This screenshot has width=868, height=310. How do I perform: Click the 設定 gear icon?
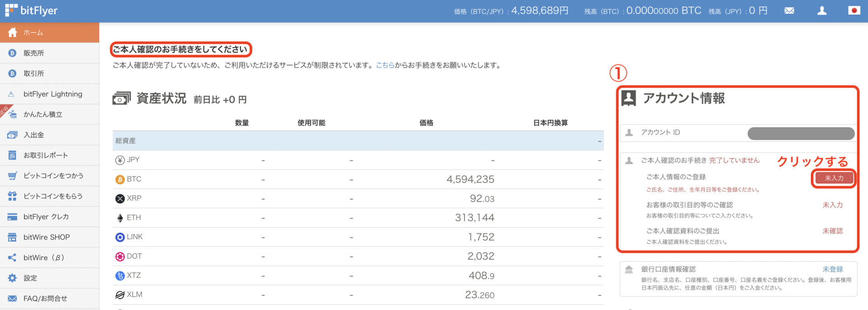pyautogui.click(x=12, y=278)
